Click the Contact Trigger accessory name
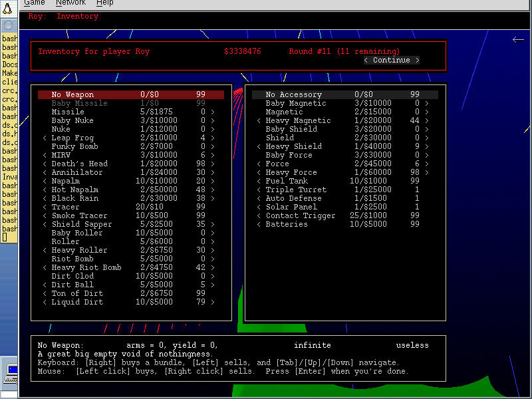The height and width of the screenshot is (399, 532). click(301, 215)
